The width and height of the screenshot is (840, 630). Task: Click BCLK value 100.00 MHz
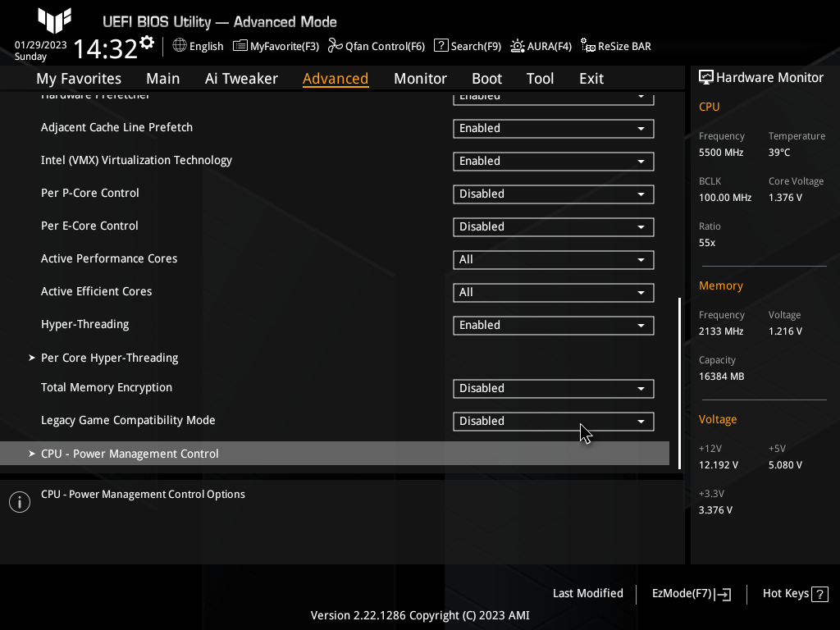725,198
